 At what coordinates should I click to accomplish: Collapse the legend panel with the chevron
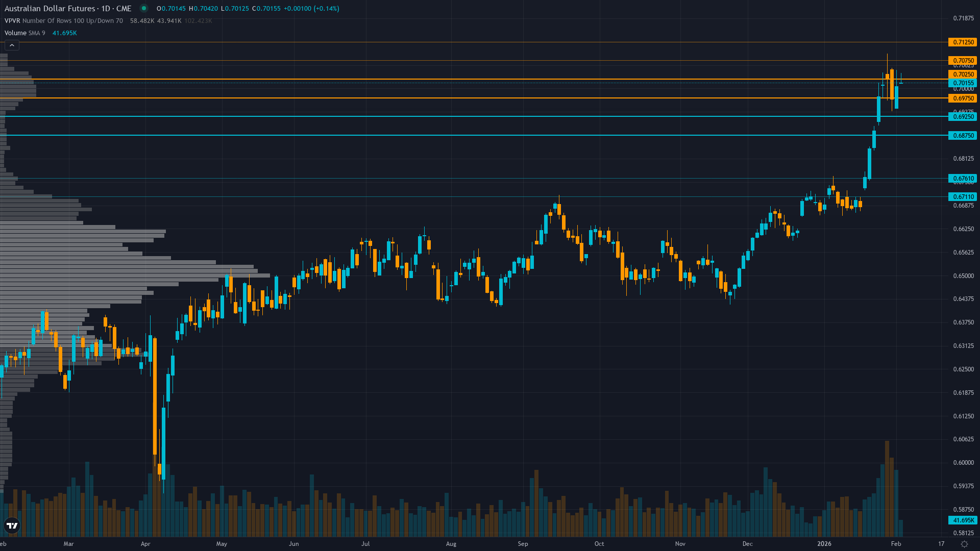[x=11, y=45]
